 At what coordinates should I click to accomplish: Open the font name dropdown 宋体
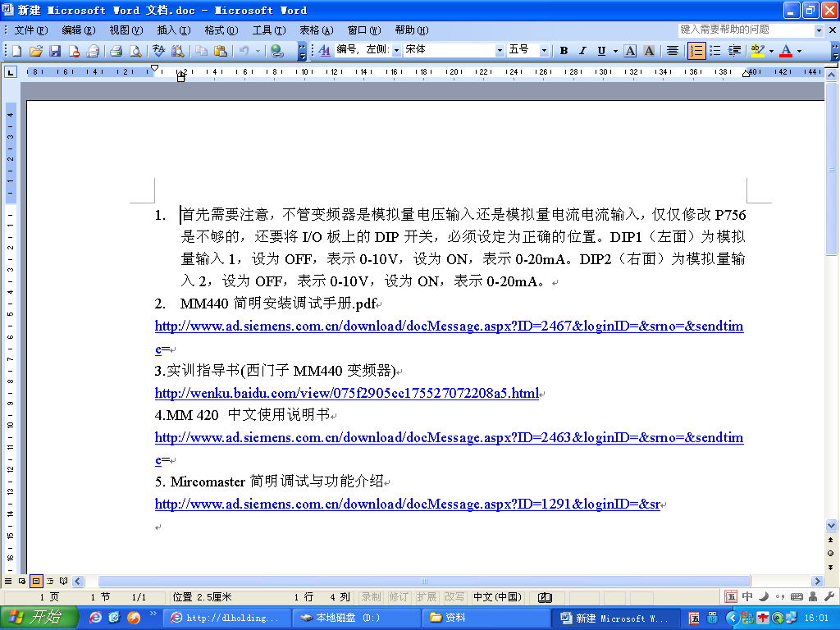(x=500, y=50)
